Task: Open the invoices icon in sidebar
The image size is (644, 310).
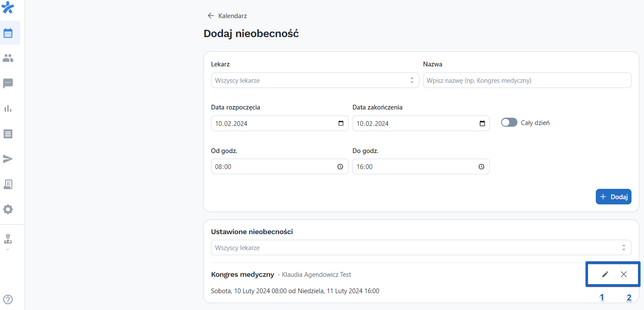Action: pos(8,184)
